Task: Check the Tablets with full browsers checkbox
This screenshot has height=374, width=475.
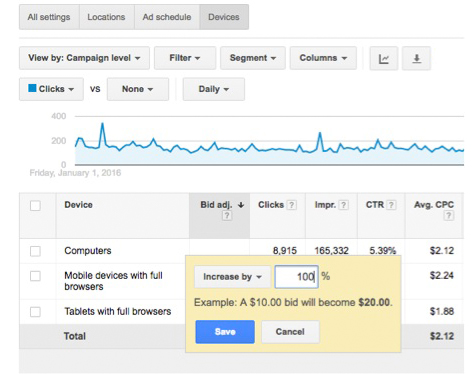Action: coord(35,312)
